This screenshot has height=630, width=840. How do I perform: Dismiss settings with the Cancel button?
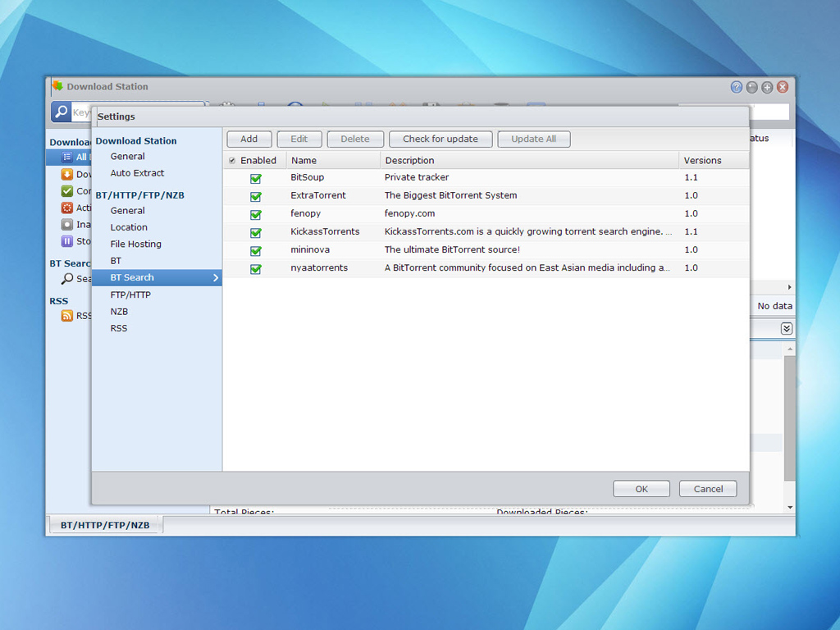708,489
